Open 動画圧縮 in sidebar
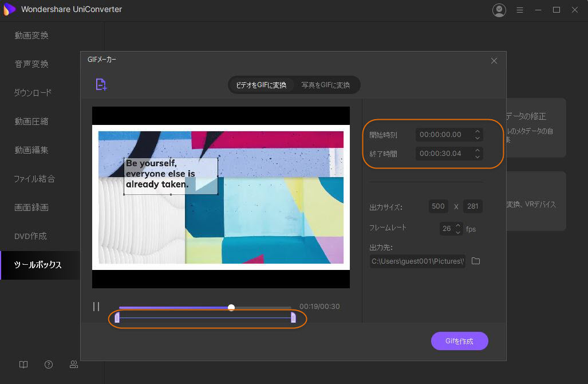Image resolution: width=588 pixels, height=384 pixels. (x=31, y=122)
